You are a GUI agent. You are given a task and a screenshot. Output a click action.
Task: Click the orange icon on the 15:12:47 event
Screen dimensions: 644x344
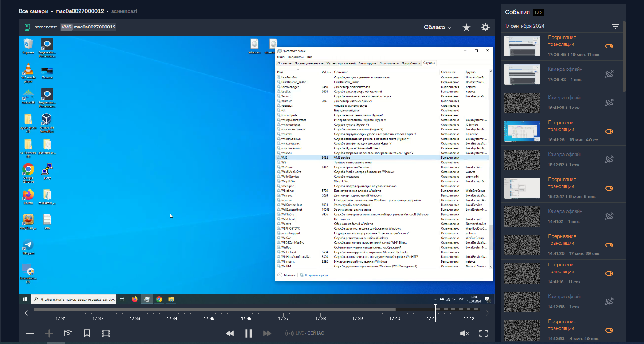pos(609,188)
